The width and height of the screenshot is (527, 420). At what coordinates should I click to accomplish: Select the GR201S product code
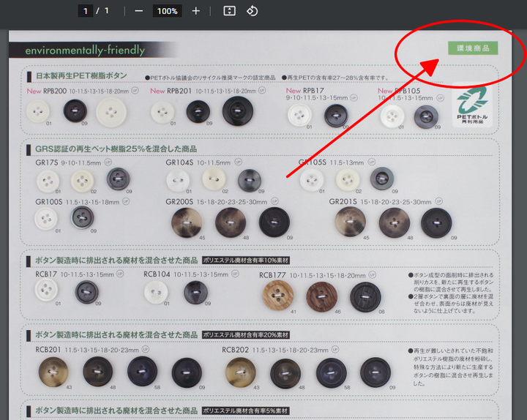point(343,202)
